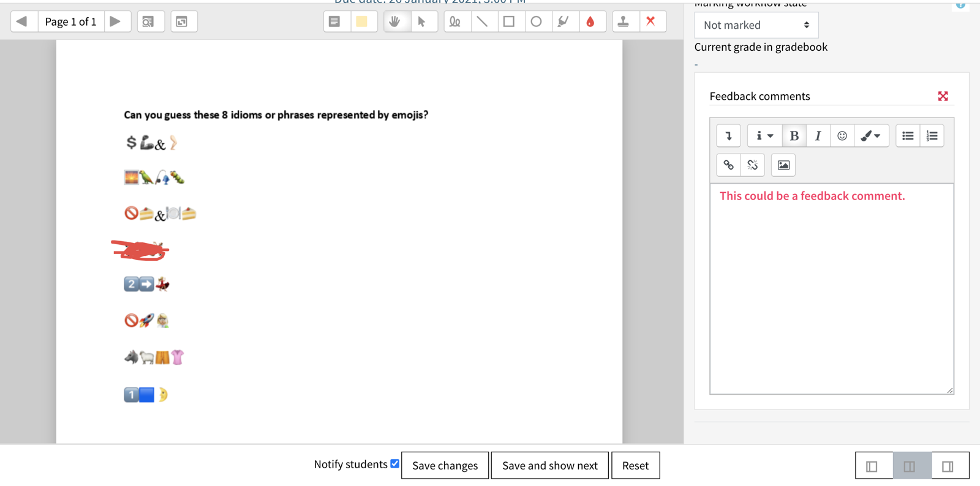Click the Save changes button
This screenshot has width=980, height=486.
pyautogui.click(x=445, y=466)
